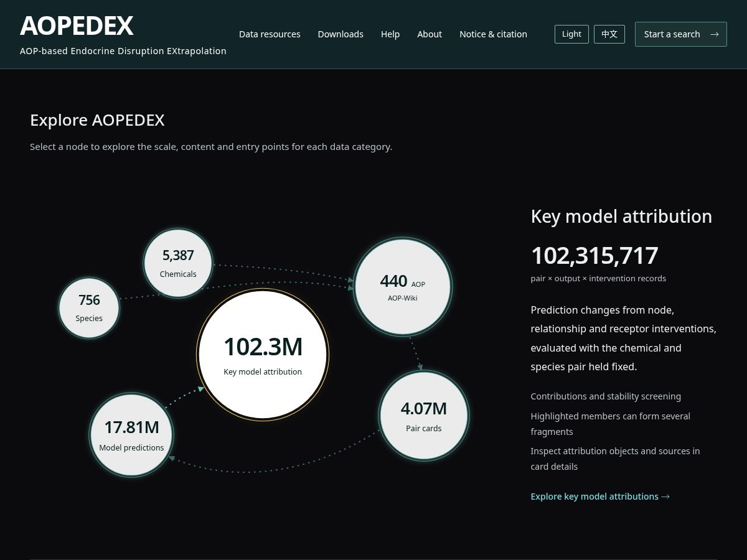Screen dimensions: 747x560
Task: Go to Downloads in the navigation
Action: [341, 34]
